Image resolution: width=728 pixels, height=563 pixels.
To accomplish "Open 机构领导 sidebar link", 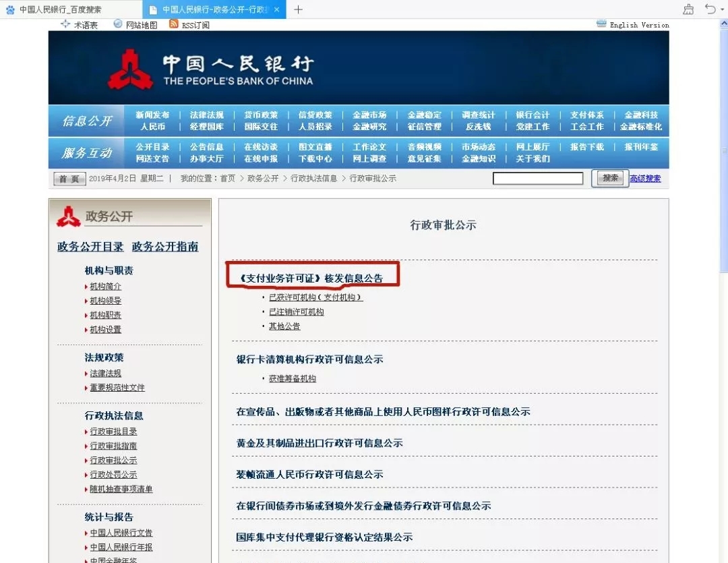I will pyautogui.click(x=105, y=301).
